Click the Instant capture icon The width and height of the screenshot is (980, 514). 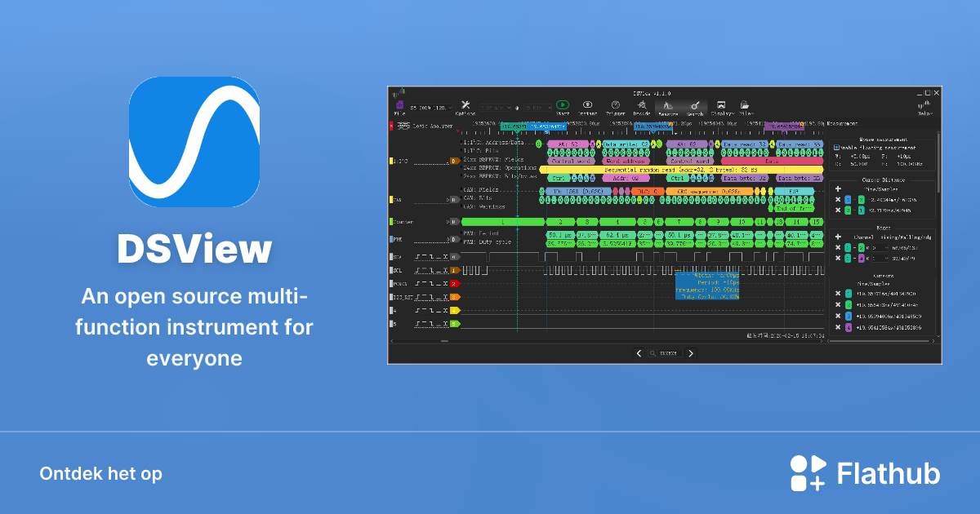(587, 107)
